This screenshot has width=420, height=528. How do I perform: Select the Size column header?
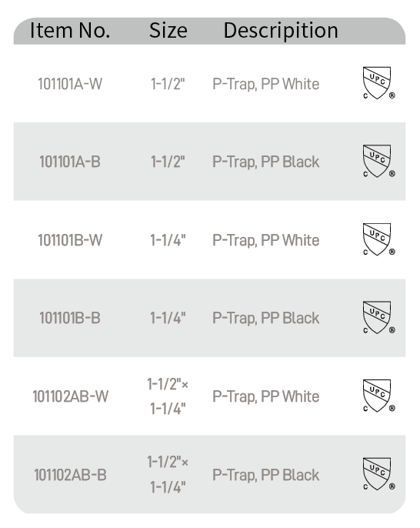[x=168, y=30]
